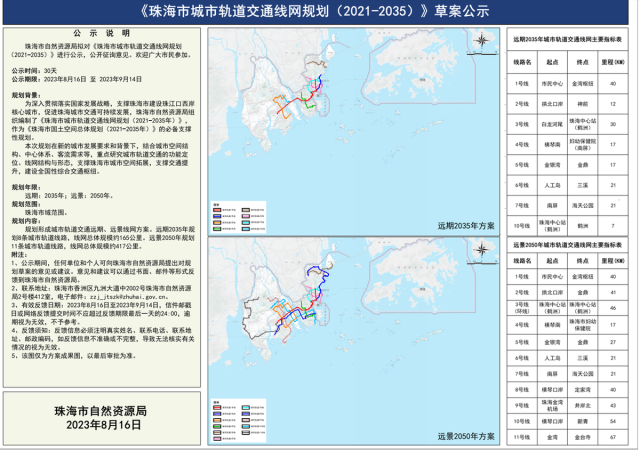The image size is (640, 450).
Task: Click the compass rose on the 2035 map
Action: [x=482, y=40]
